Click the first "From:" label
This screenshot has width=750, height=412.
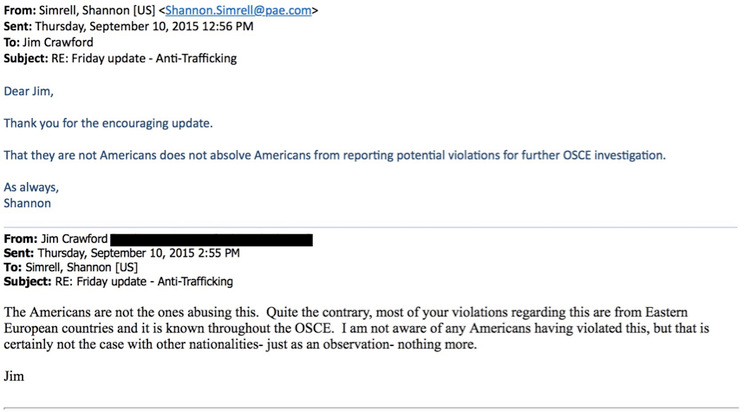pos(20,10)
